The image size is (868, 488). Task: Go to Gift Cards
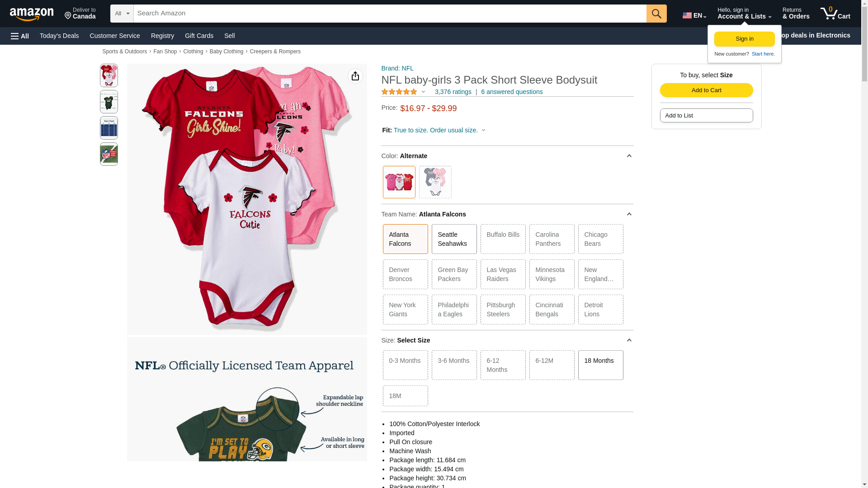point(199,36)
